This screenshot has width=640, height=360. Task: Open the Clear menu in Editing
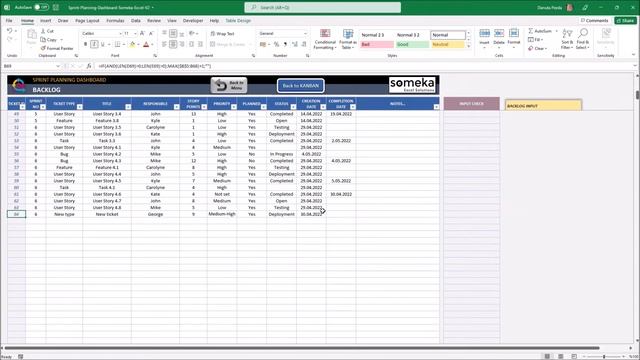[538, 48]
